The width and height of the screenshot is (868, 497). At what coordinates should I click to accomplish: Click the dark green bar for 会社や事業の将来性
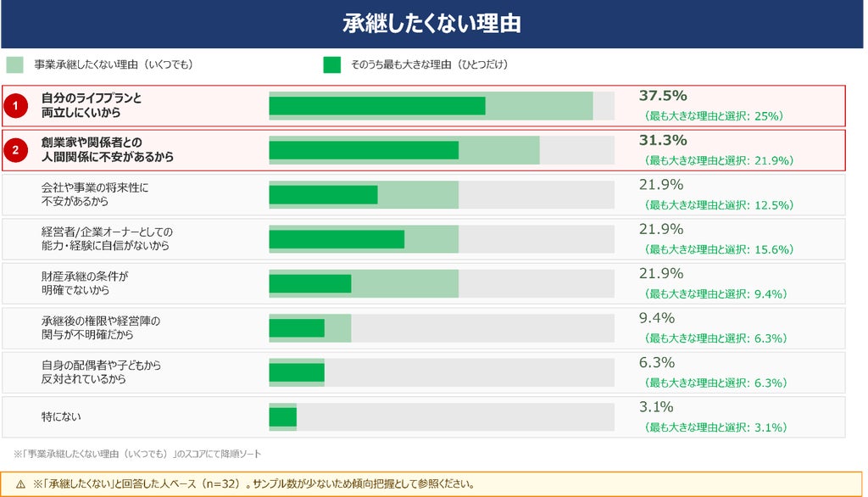tap(323, 194)
